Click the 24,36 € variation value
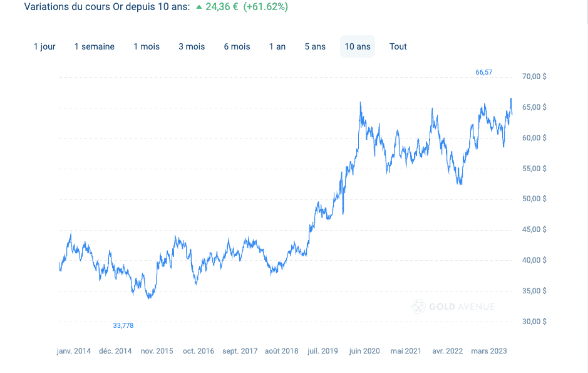This screenshot has height=373, width=588. tap(222, 7)
